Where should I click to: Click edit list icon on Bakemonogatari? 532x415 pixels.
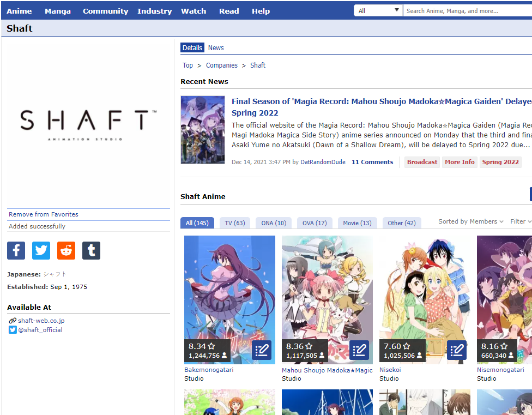click(x=262, y=350)
